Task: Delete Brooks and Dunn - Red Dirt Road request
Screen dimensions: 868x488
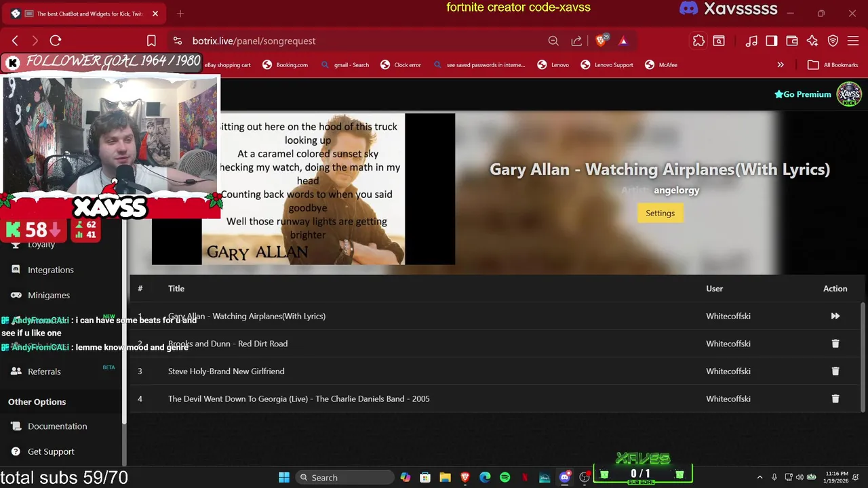Action: pyautogui.click(x=835, y=344)
